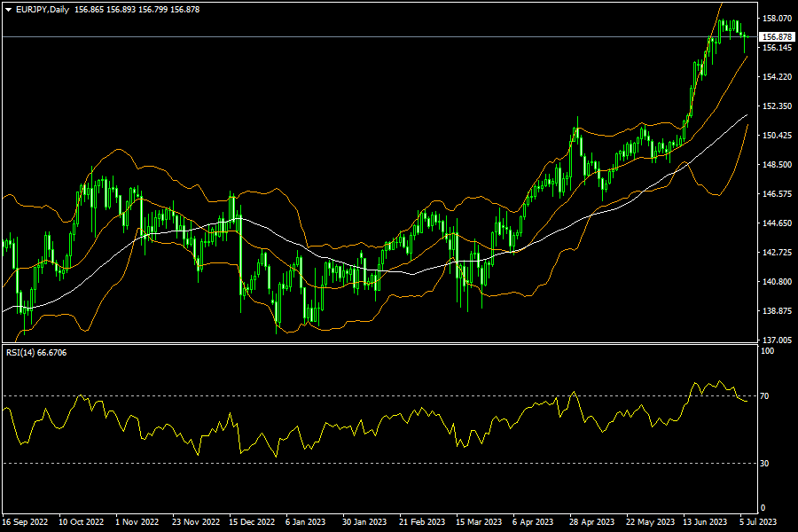Click the RSI 30 level label
Screen dimensions: 798x532
[764, 464]
